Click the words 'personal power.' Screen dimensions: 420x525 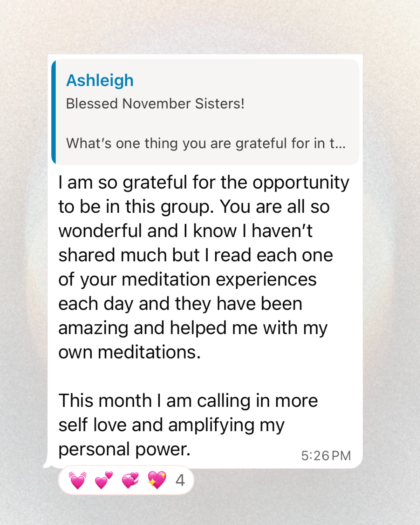124,449
